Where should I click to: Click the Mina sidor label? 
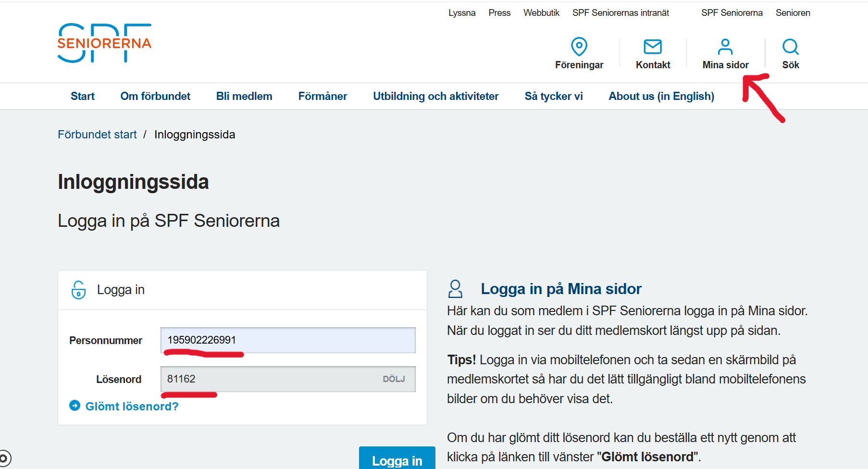coord(725,65)
